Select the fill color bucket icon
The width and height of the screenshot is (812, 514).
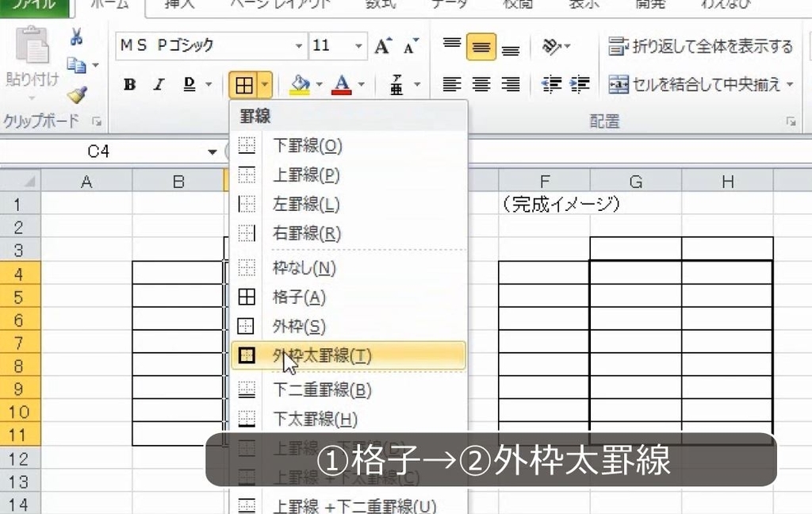point(299,84)
